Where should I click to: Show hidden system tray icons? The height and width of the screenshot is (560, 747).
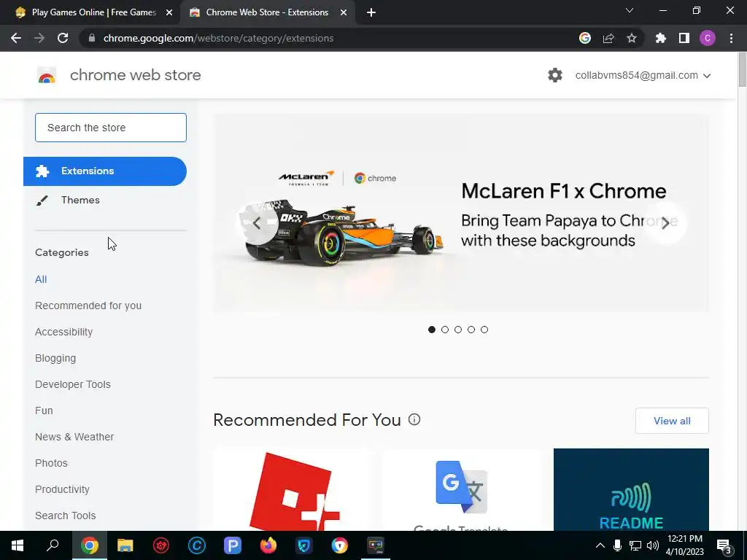pos(600,545)
